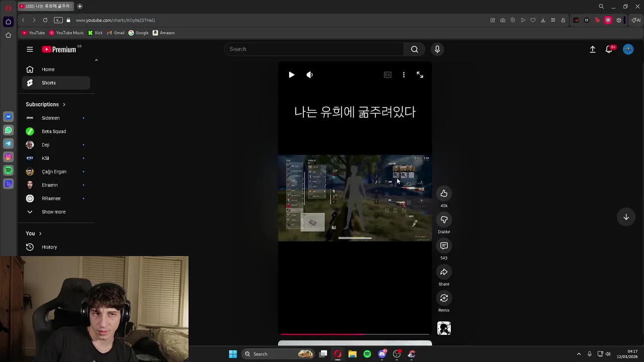The width and height of the screenshot is (644, 362).
Task: Open Windows Start menu
Action: pyautogui.click(x=233, y=354)
